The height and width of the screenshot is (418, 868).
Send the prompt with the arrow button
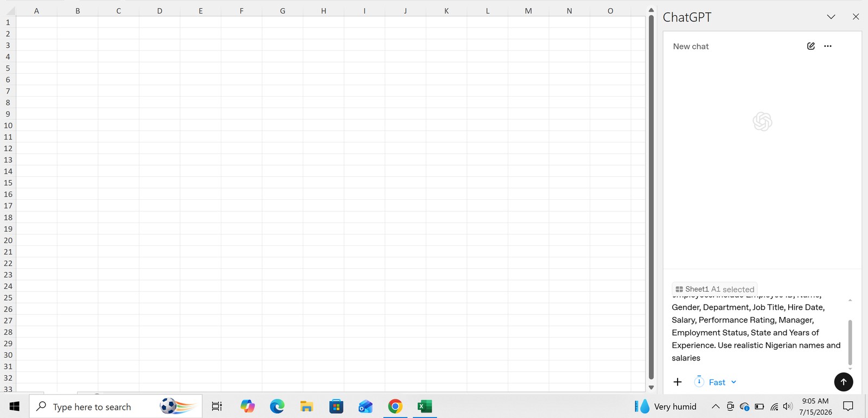point(843,382)
